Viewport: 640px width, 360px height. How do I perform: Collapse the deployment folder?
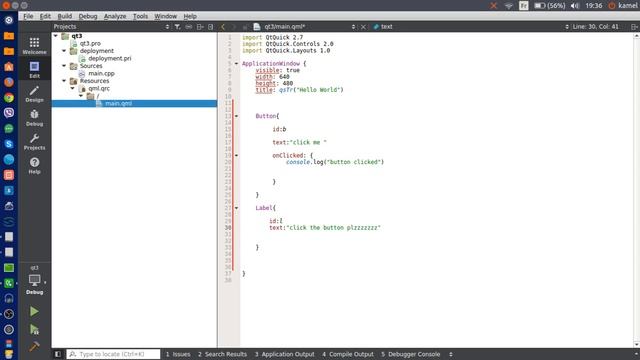[64, 51]
